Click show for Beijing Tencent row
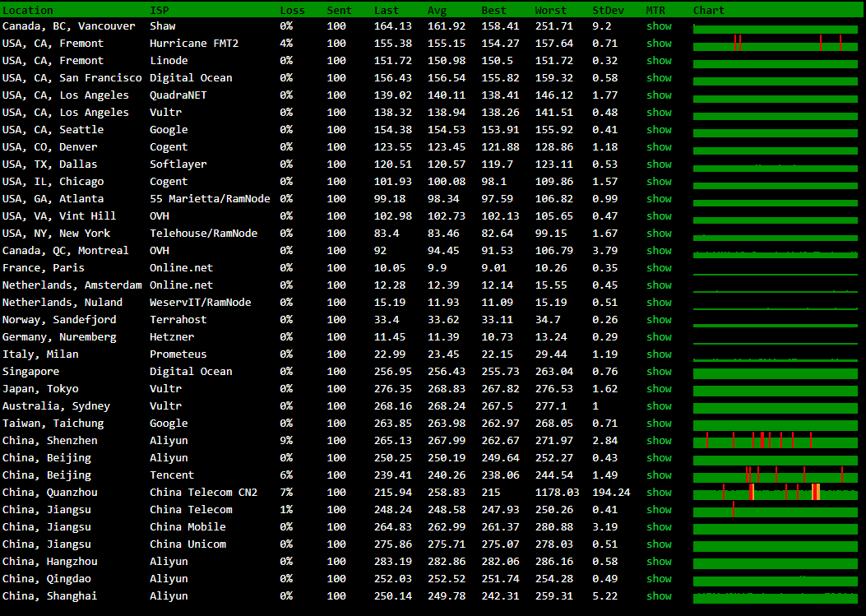 (x=659, y=475)
